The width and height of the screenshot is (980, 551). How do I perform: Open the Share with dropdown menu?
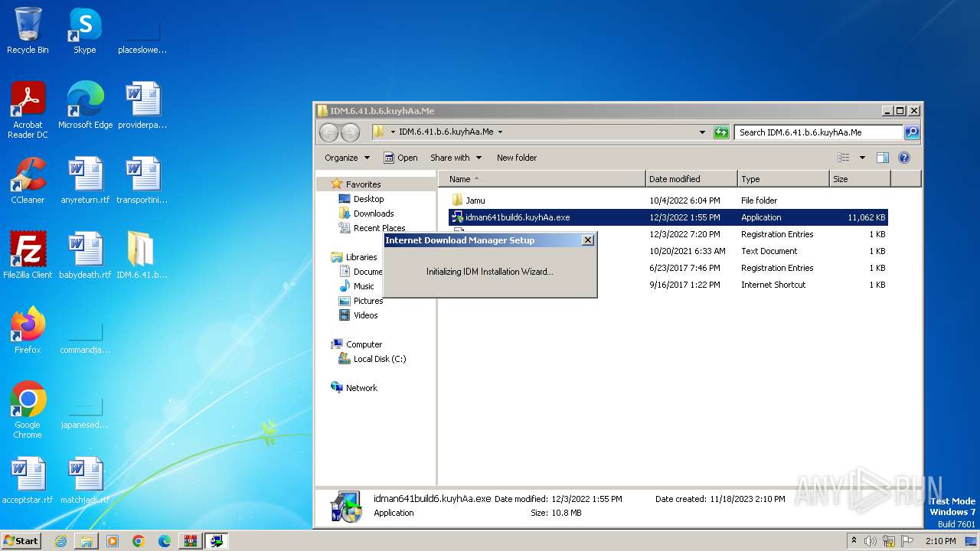point(456,158)
